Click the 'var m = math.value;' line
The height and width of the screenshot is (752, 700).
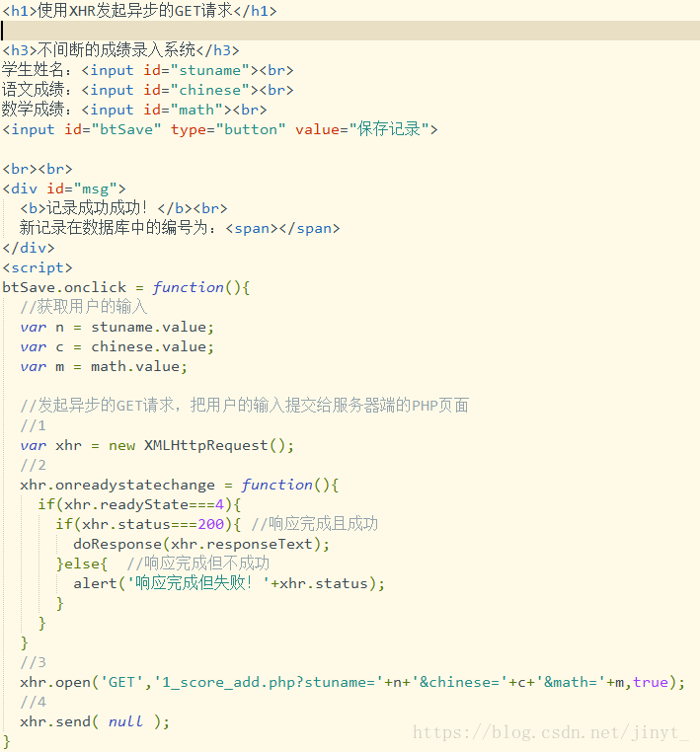(103, 366)
